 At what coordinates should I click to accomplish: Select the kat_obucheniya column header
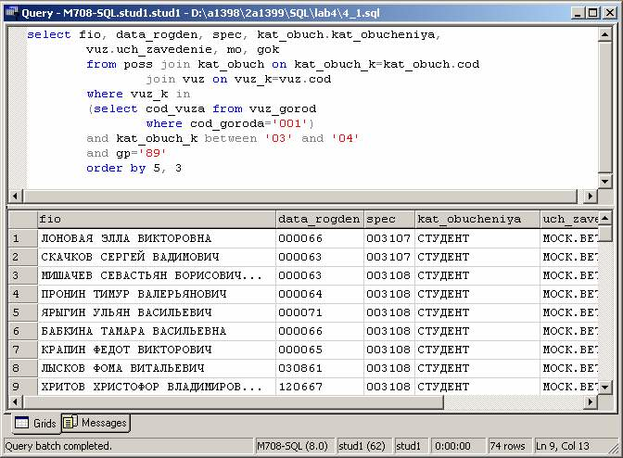475,219
